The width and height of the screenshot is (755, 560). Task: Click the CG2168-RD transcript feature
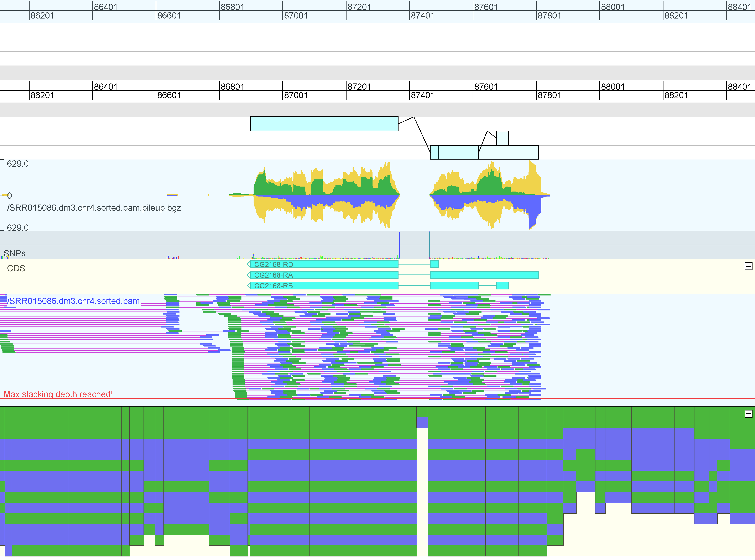pyautogui.click(x=339, y=264)
